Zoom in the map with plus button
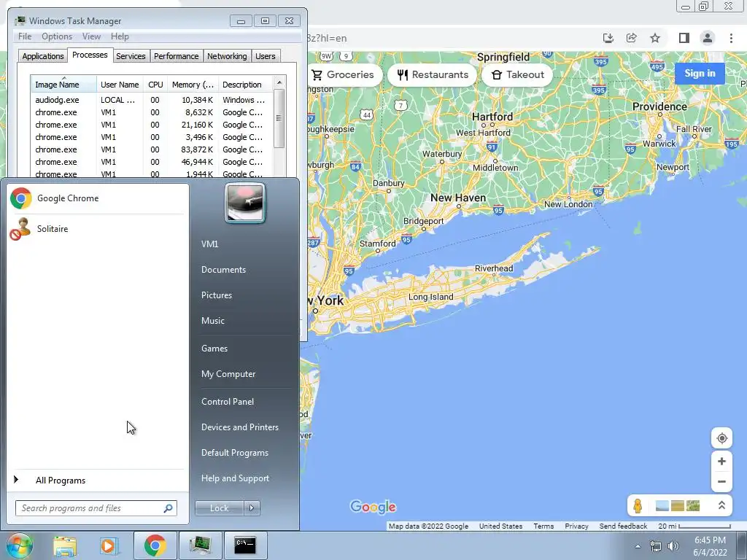747x560 pixels. pyautogui.click(x=721, y=462)
